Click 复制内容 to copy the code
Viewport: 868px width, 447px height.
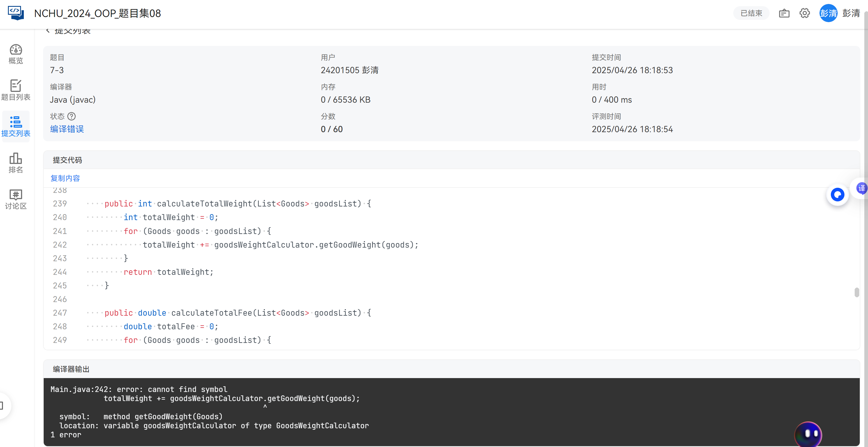pyautogui.click(x=65, y=178)
